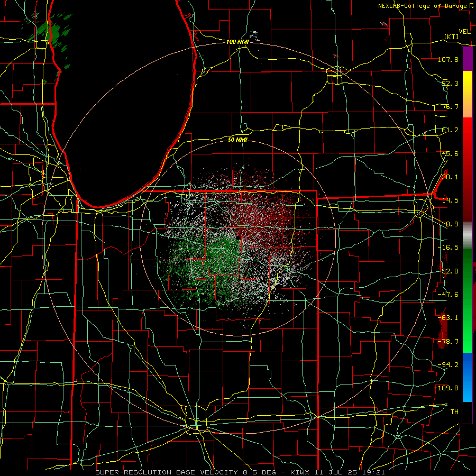This screenshot has width=476, height=476.
Task: Click the 19:21 timestamp in the caption
Action: click(x=375, y=472)
